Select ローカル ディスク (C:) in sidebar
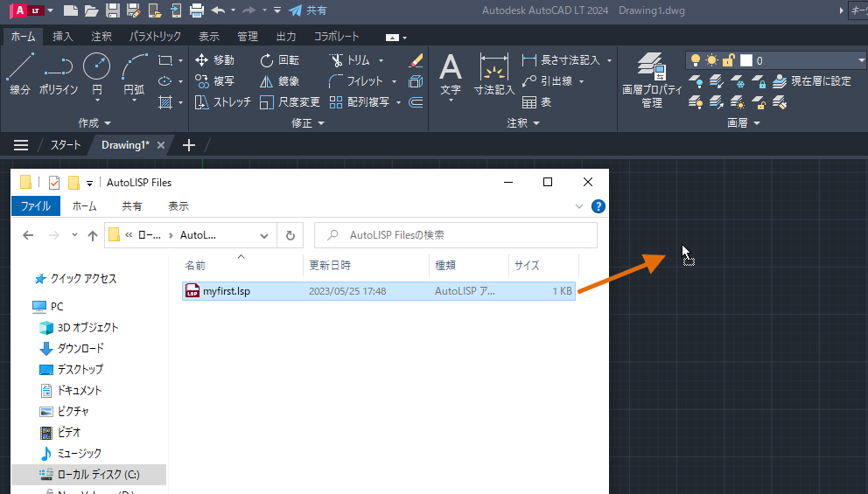The width and height of the screenshot is (868, 494). click(88, 475)
